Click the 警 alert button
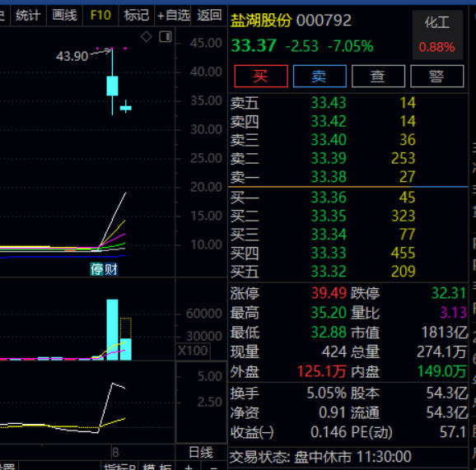Screen dimensions: 476x470 pyautogui.click(x=436, y=76)
